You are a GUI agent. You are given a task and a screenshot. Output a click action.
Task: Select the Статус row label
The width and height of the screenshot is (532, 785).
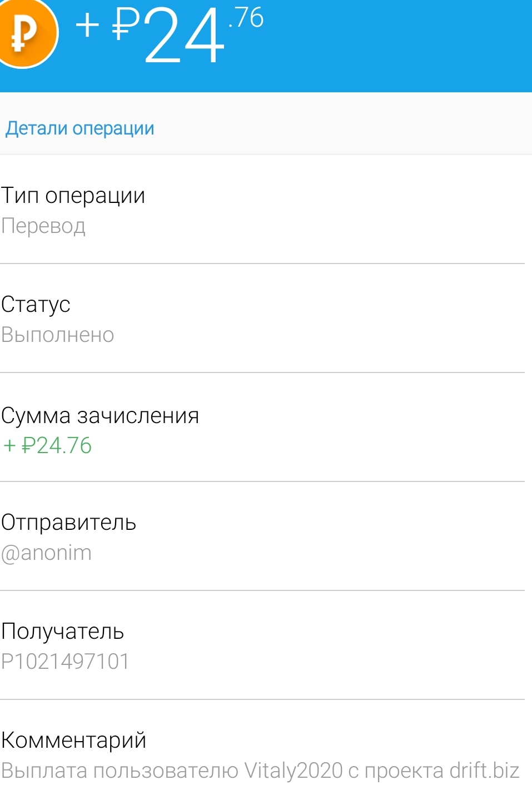pyautogui.click(x=36, y=305)
